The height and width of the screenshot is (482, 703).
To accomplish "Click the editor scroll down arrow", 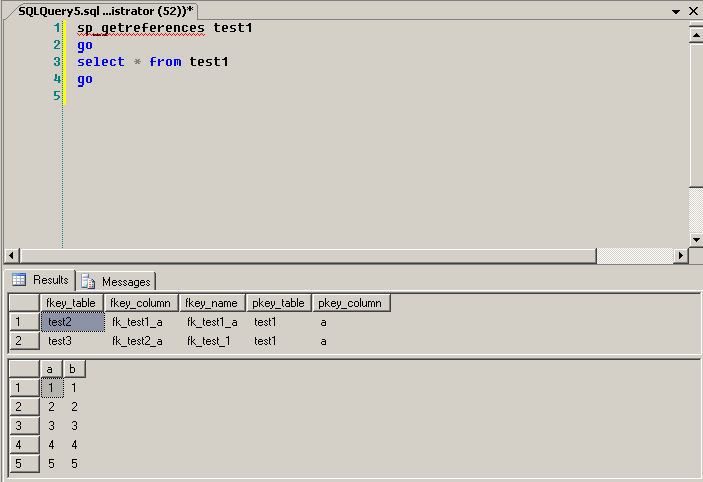I will (x=696, y=240).
